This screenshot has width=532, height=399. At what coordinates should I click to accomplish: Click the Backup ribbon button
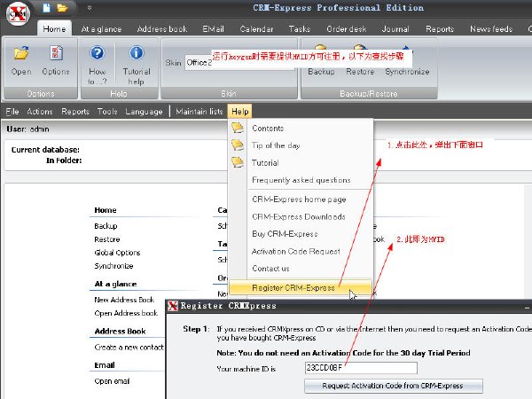click(x=321, y=61)
